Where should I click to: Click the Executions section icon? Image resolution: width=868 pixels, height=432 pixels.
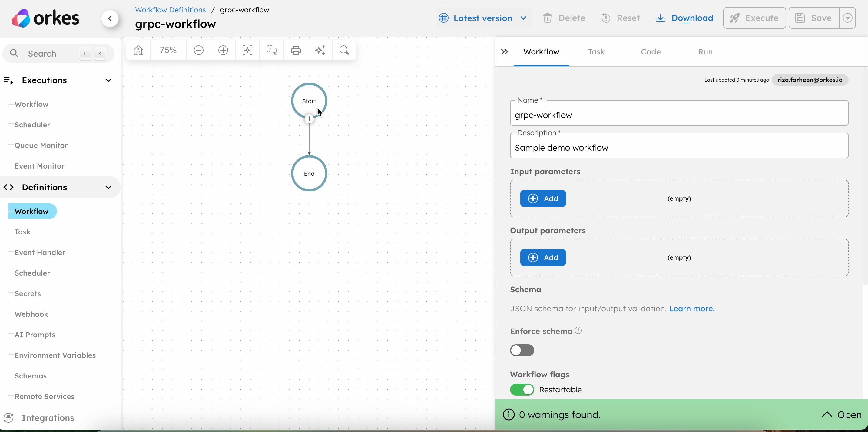[8, 80]
